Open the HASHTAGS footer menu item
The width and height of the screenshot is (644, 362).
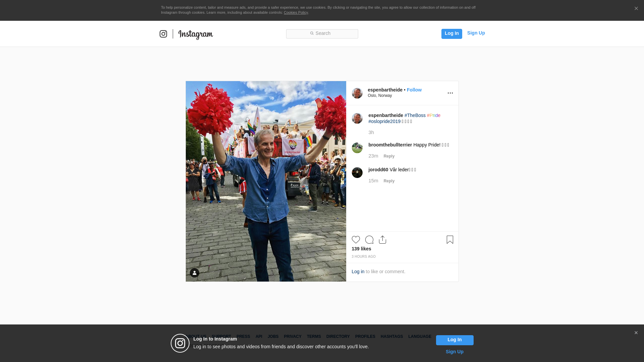[391, 337]
